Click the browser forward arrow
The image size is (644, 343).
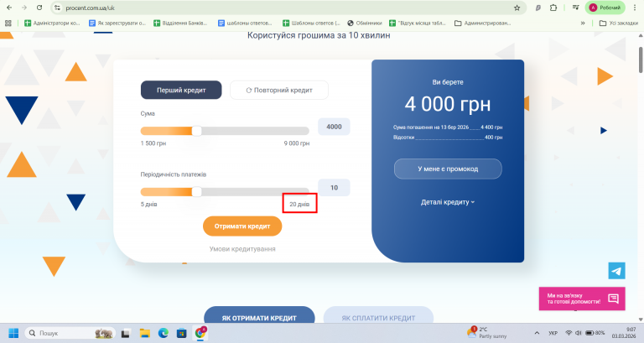(24, 8)
